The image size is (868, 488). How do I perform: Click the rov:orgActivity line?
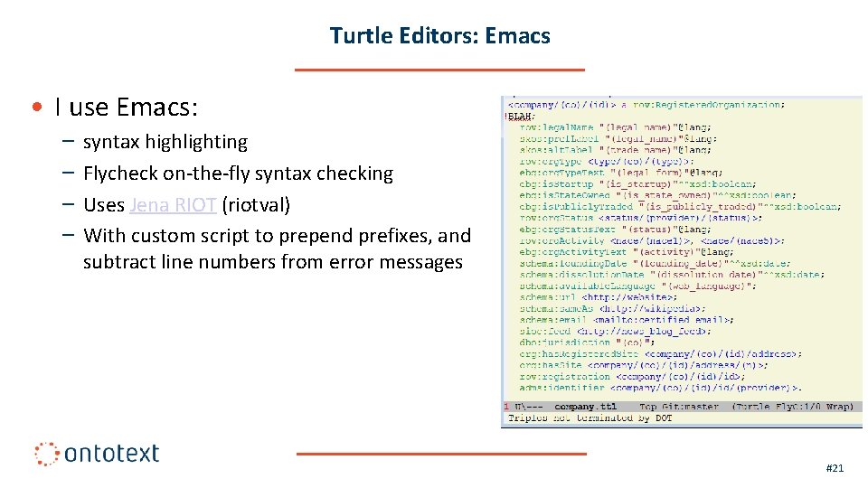[x=652, y=240]
